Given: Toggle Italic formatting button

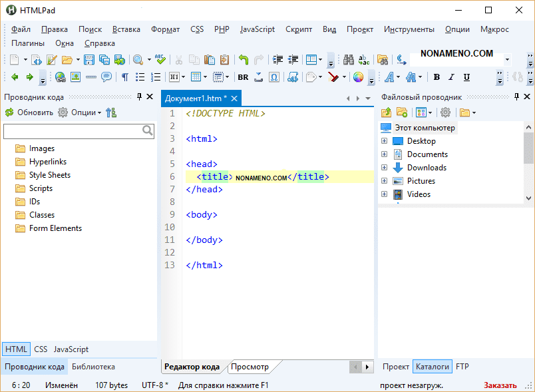Looking at the screenshot, I should pos(451,77).
